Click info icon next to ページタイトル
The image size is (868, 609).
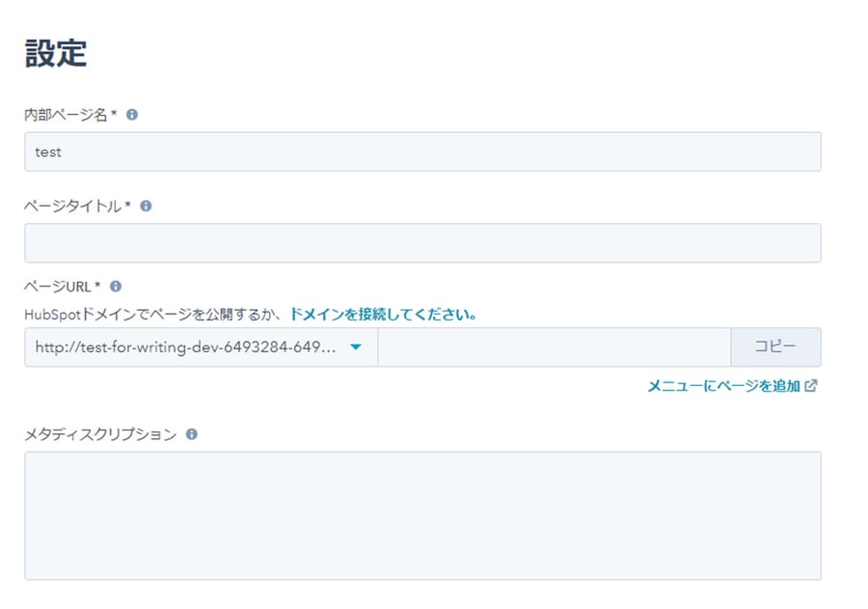tap(146, 207)
